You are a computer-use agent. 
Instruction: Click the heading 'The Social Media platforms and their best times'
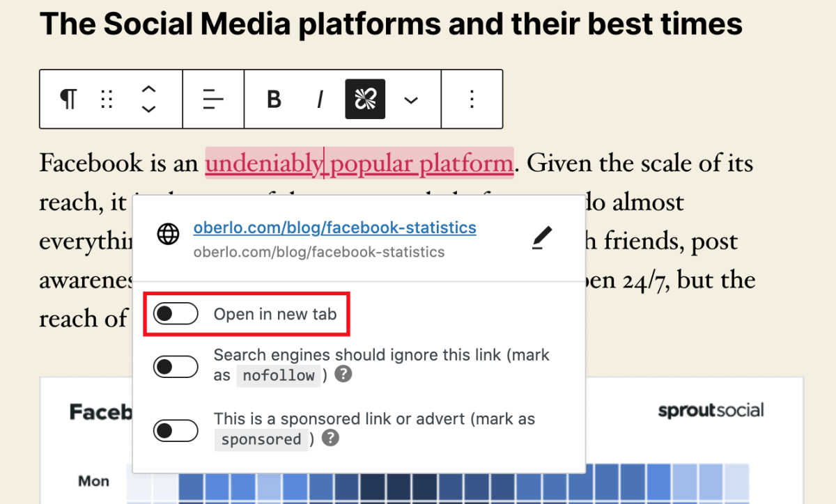point(391,25)
